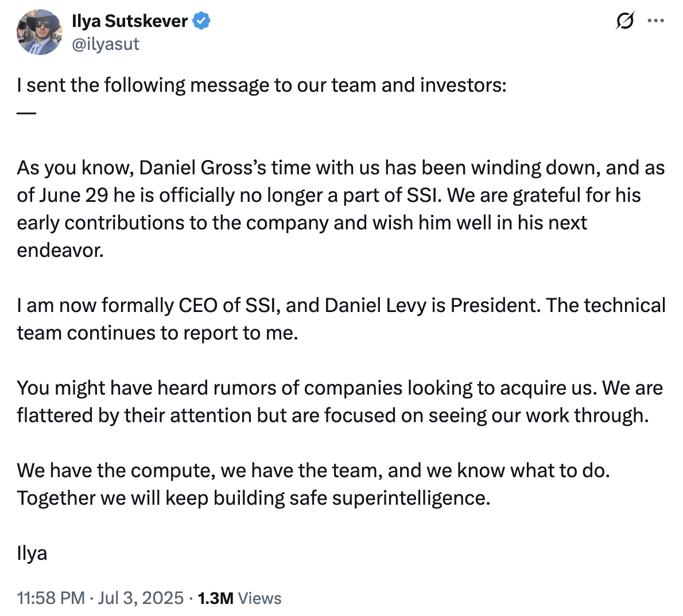Image resolution: width=683 pixels, height=616 pixels.
Task: Click the Views label
Action: click(x=259, y=598)
